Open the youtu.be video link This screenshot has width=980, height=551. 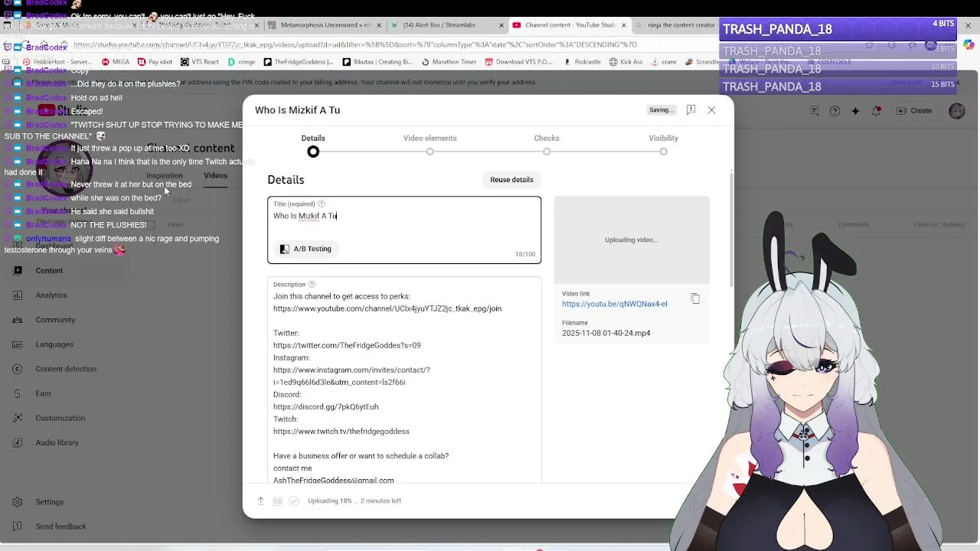614,304
